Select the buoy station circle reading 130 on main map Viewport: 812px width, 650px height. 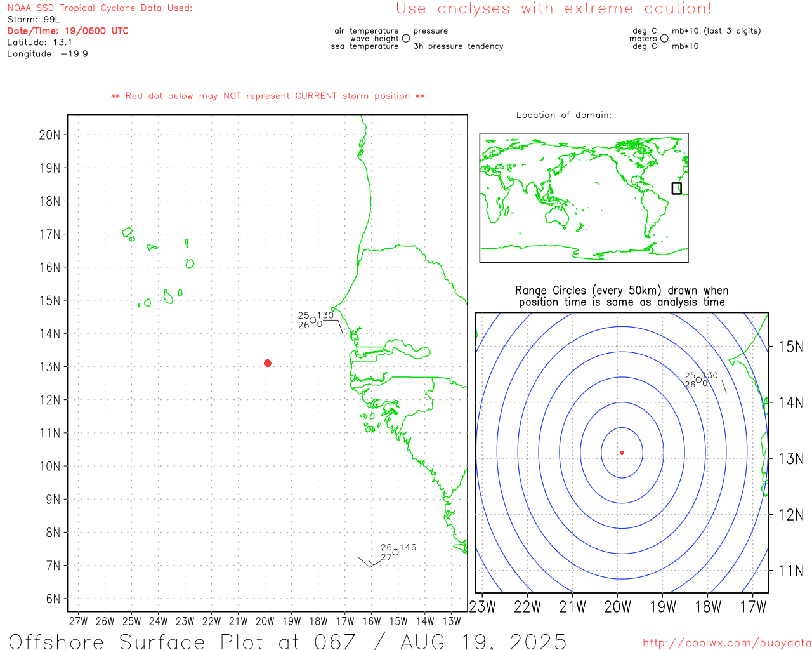pyautogui.click(x=313, y=321)
